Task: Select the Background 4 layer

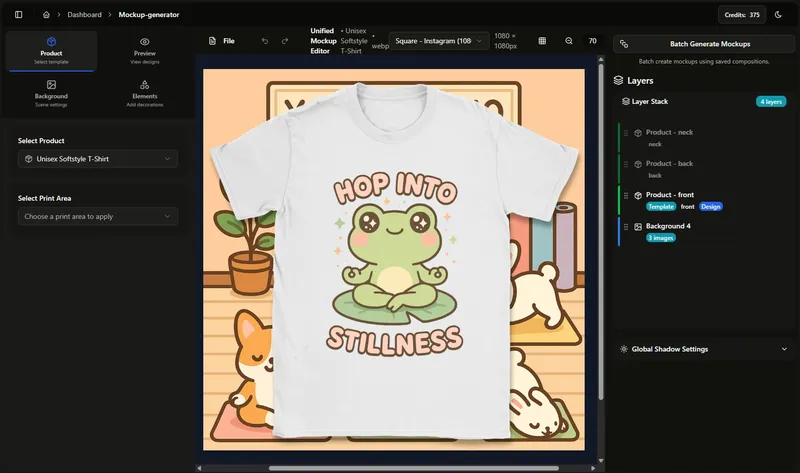Action: pos(704,231)
